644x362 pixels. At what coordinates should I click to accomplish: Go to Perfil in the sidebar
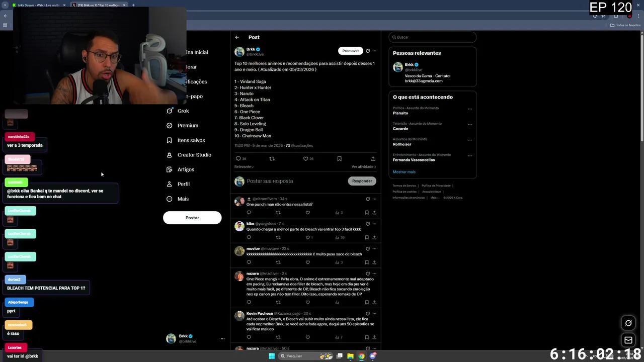point(178,184)
